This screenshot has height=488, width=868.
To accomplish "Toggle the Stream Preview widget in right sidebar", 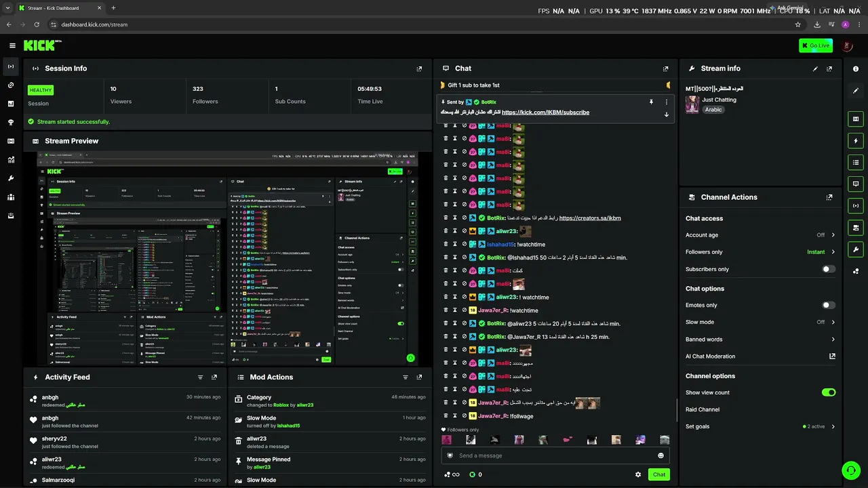I will point(856,119).
